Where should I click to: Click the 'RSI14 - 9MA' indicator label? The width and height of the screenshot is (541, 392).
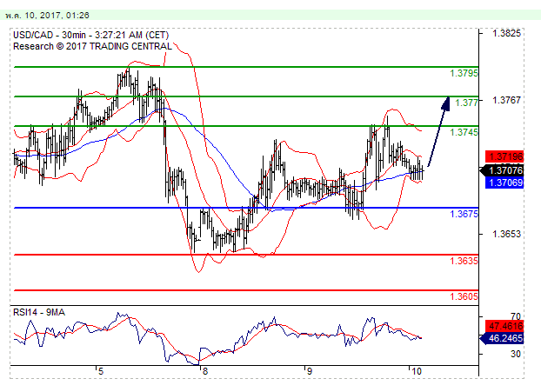pos(39,313)
